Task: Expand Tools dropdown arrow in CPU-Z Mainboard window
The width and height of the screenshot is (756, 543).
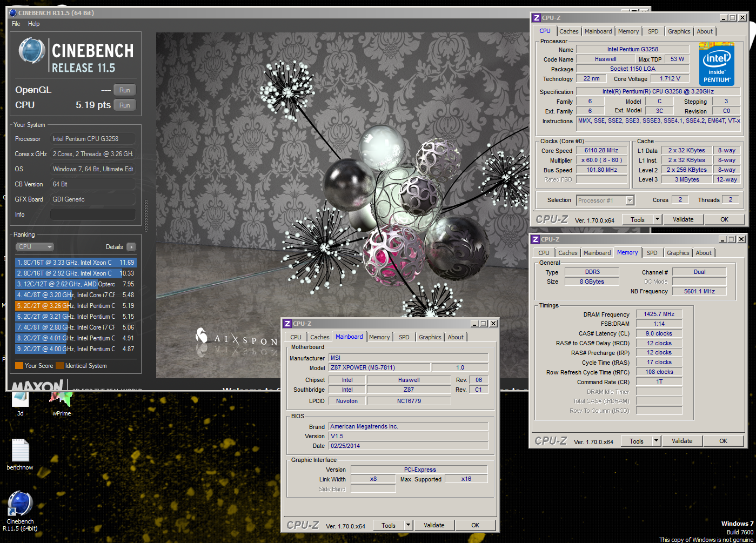Action: [x=408, y=525]
